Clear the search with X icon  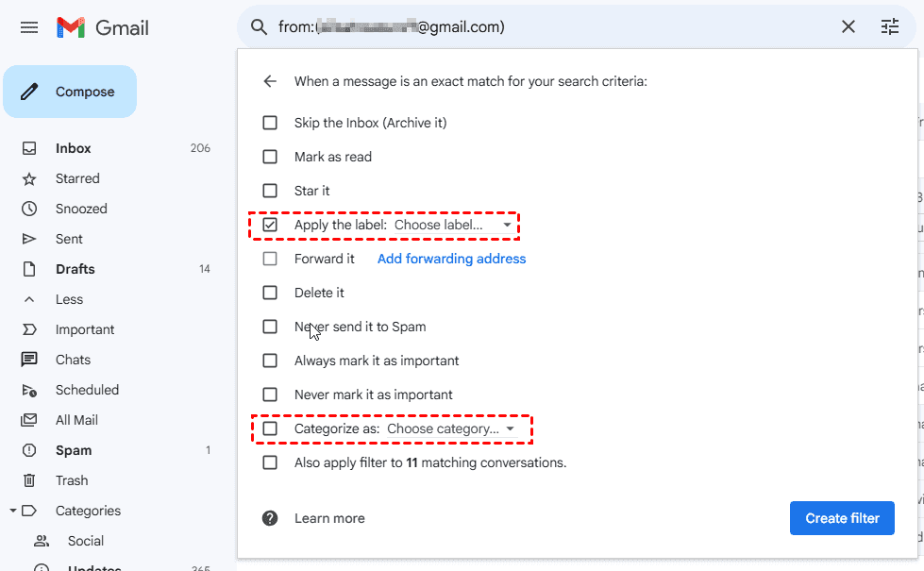coord(848,27)
